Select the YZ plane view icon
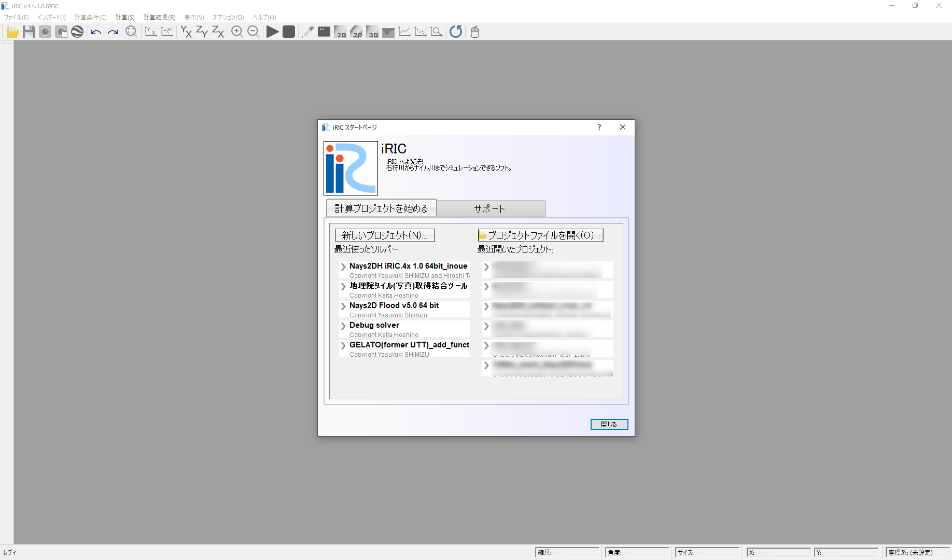The image size is (952, 560). (202, 32)
